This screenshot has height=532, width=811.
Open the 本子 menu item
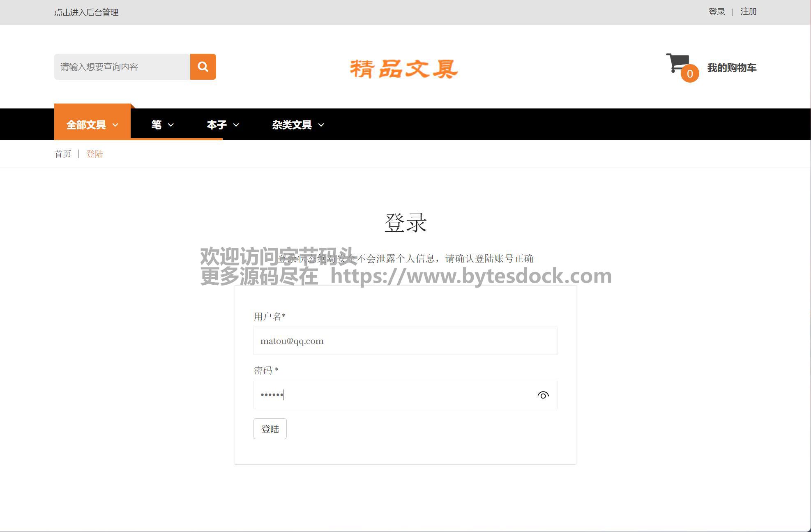click(217, 124)
